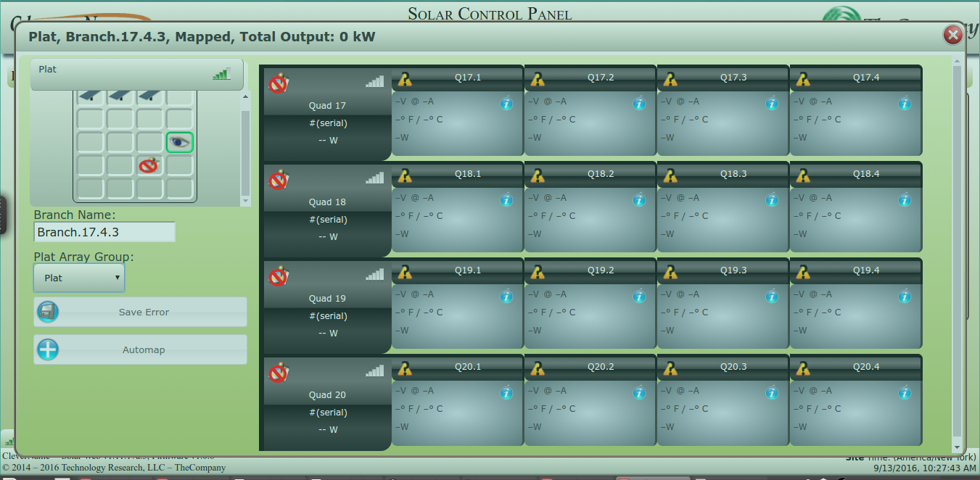Open the Plat Array Group dropdown

(79, 278)
